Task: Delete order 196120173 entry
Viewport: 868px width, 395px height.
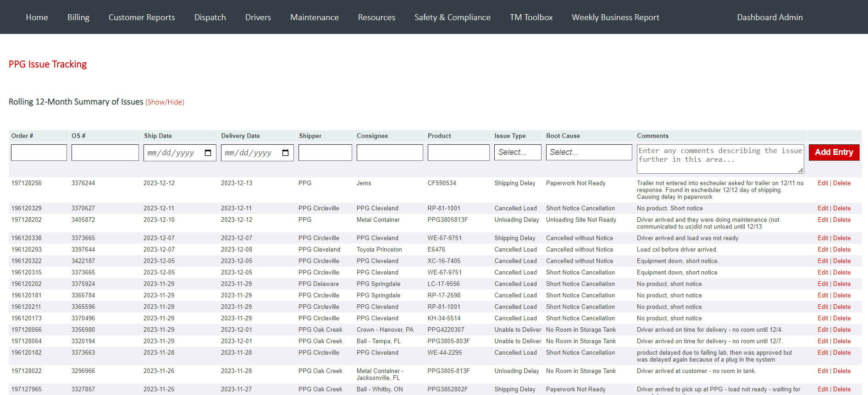Action: [842, 318]
